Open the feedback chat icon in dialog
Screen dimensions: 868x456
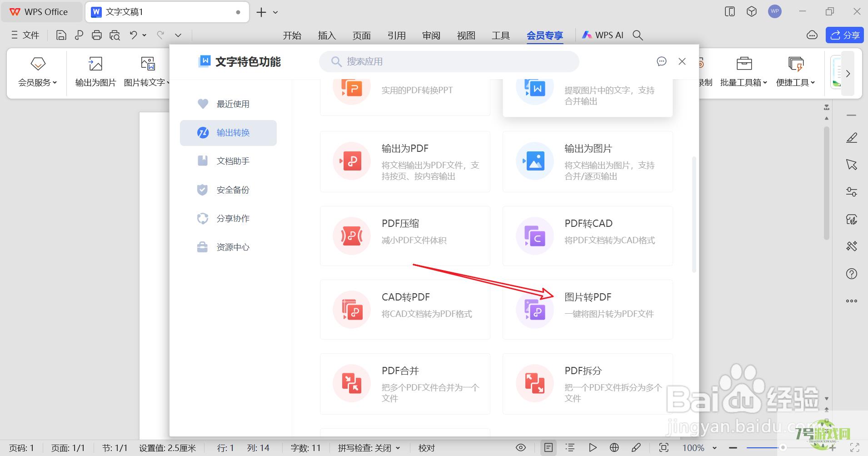tap(662, 61)
